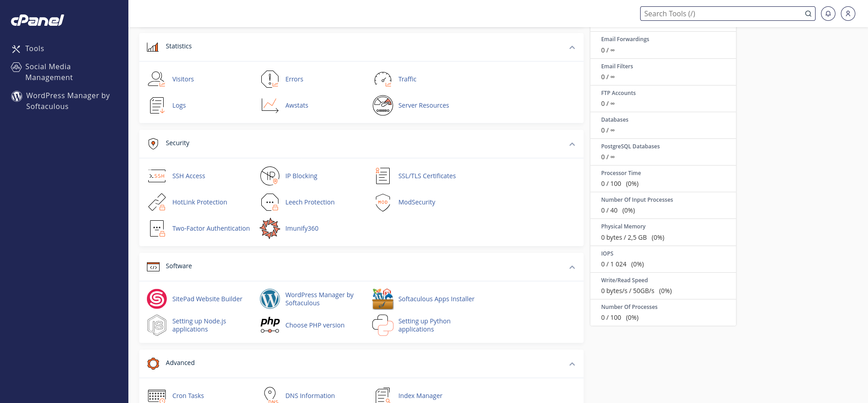Click the Number Of Processes statistic
Viewport: 868px width, 403px height.
point(663,313)
